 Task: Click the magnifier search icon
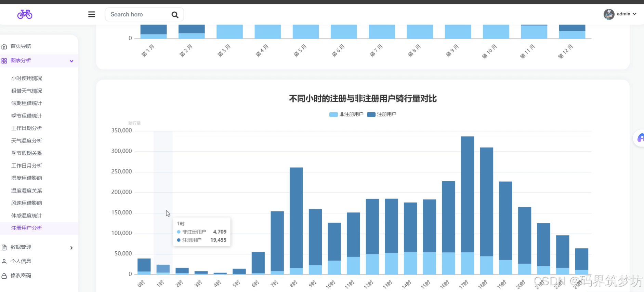175,15
